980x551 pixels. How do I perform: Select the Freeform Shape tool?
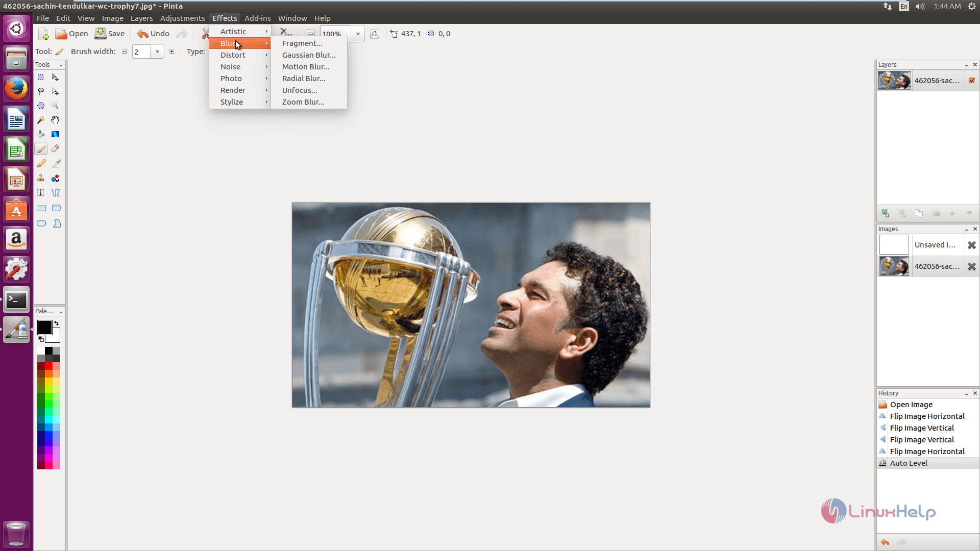tap(57, 223)
